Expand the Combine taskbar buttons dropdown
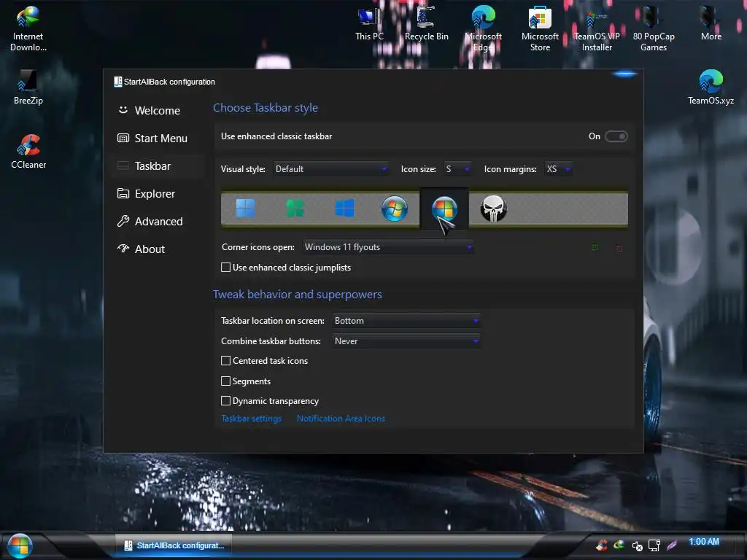 click(406, 341)
